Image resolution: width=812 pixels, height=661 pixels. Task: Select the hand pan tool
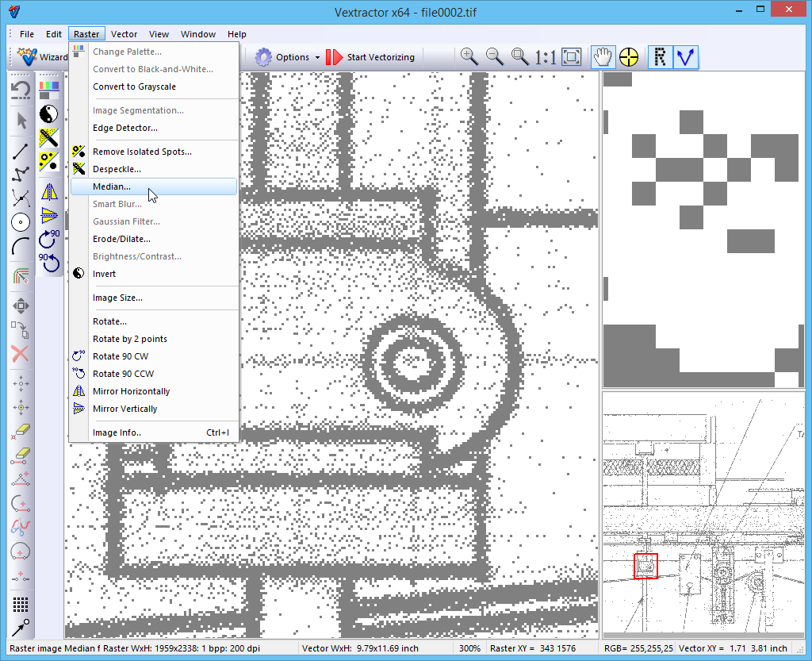tap(603, 56)
